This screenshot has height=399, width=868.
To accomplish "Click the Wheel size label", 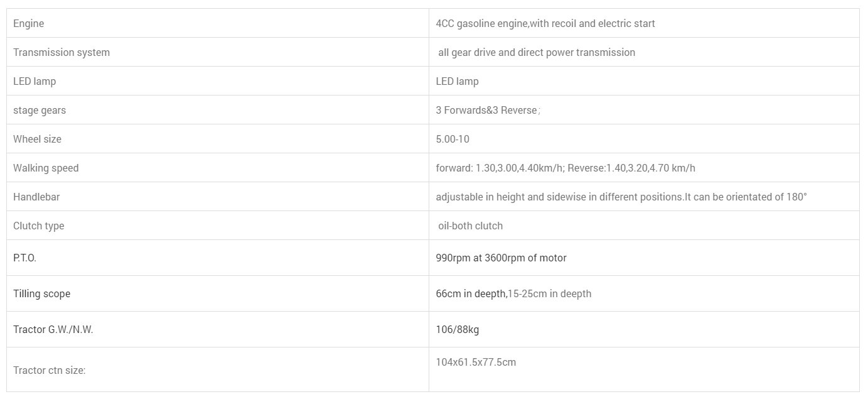I will point(38,139).
